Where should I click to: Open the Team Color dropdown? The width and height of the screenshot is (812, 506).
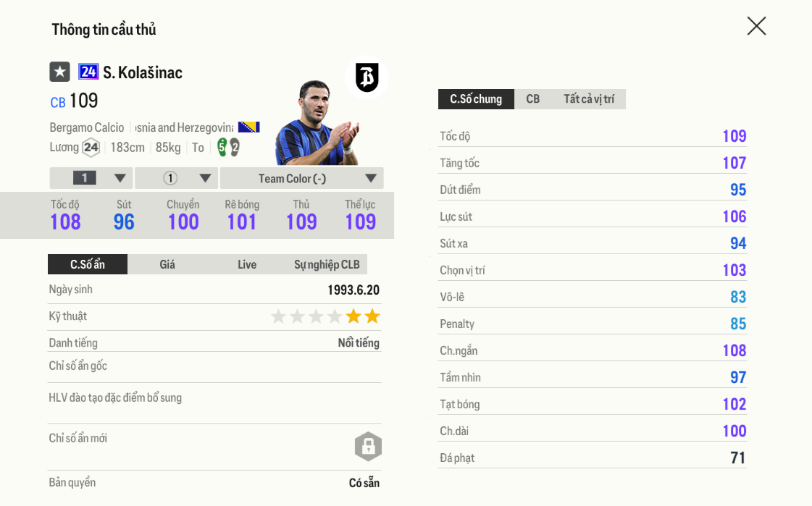(301, 178)
